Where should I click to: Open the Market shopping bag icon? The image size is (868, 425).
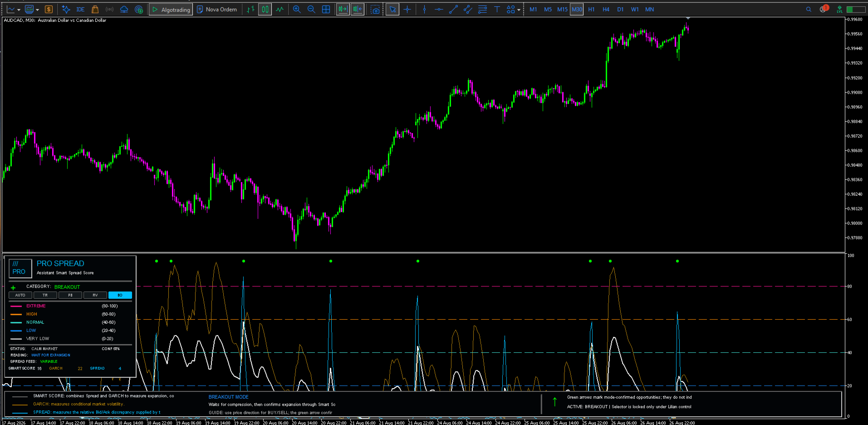point(95,10)
